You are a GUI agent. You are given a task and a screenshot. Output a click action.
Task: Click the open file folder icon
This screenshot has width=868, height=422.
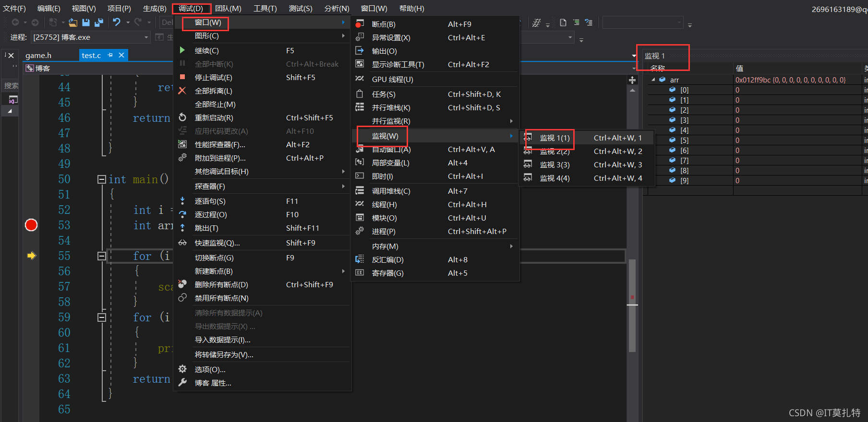click(73, 22)
